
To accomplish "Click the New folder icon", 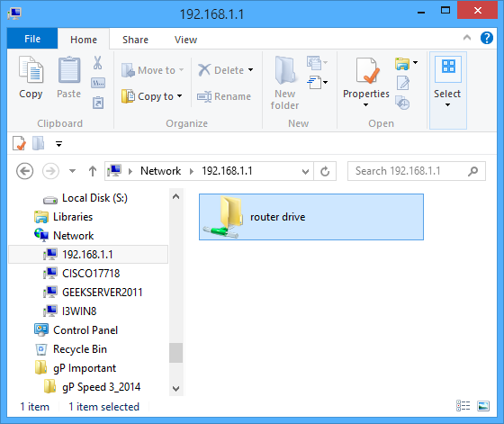I will click(x=284, y=71).
